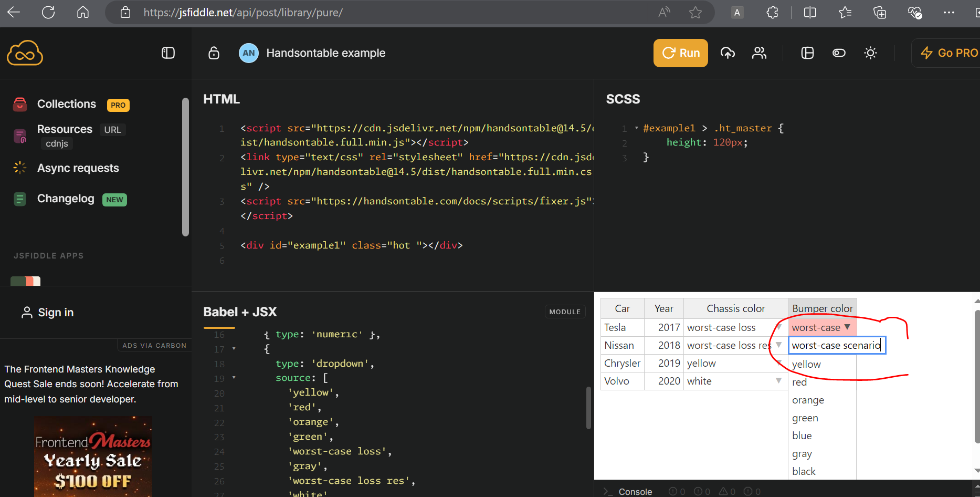
Task: Collapse the code fold arrow on line 19
Action: click(x=234, y=378)
